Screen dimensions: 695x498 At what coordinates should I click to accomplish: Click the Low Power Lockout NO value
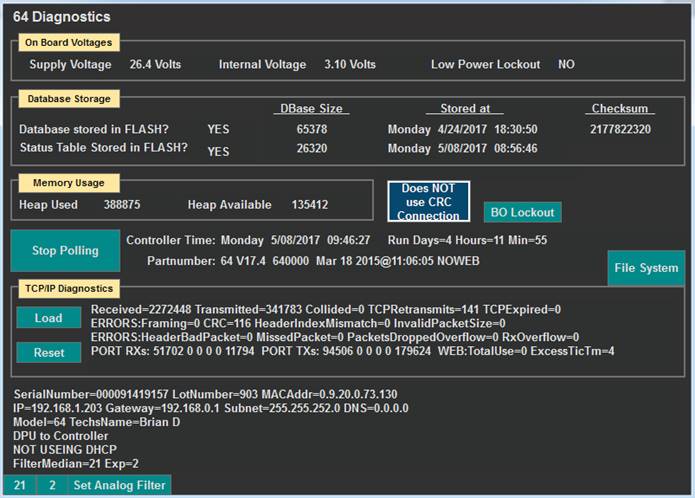click(x=566, y=65)
